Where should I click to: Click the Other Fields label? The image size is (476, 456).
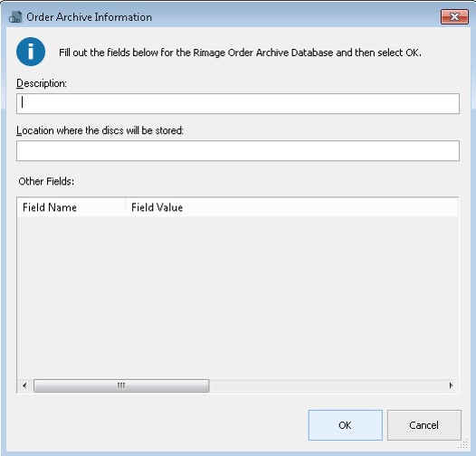[x=46, y=181]
